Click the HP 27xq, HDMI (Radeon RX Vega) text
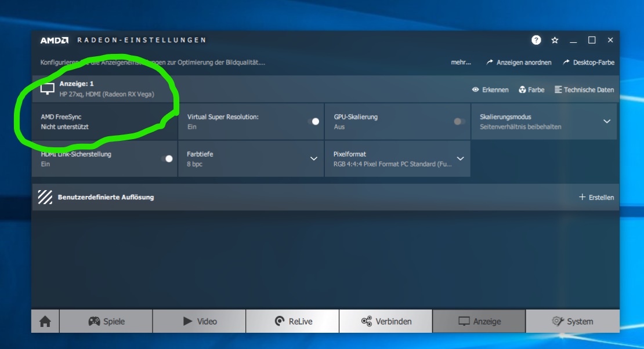 tap(107, 94)
